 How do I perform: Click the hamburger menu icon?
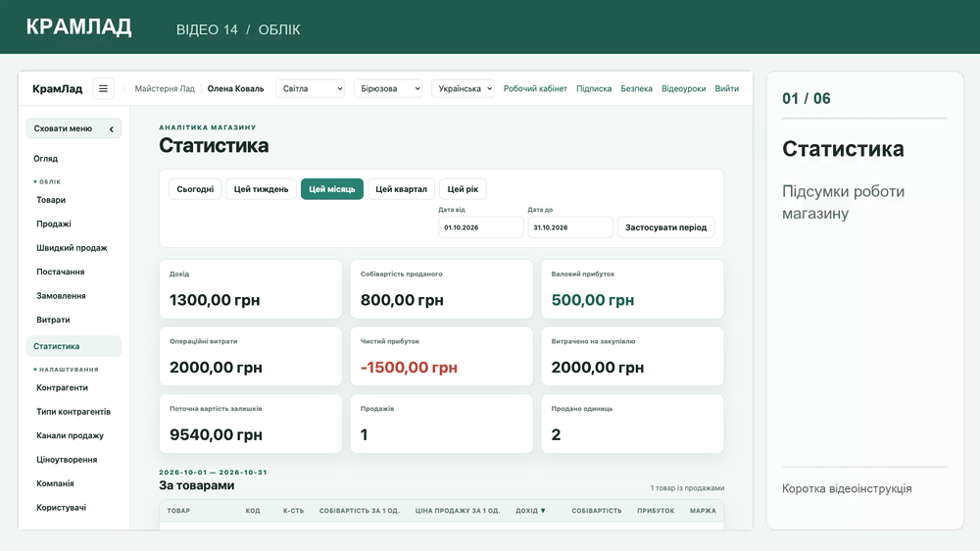[x=103, y=89]
